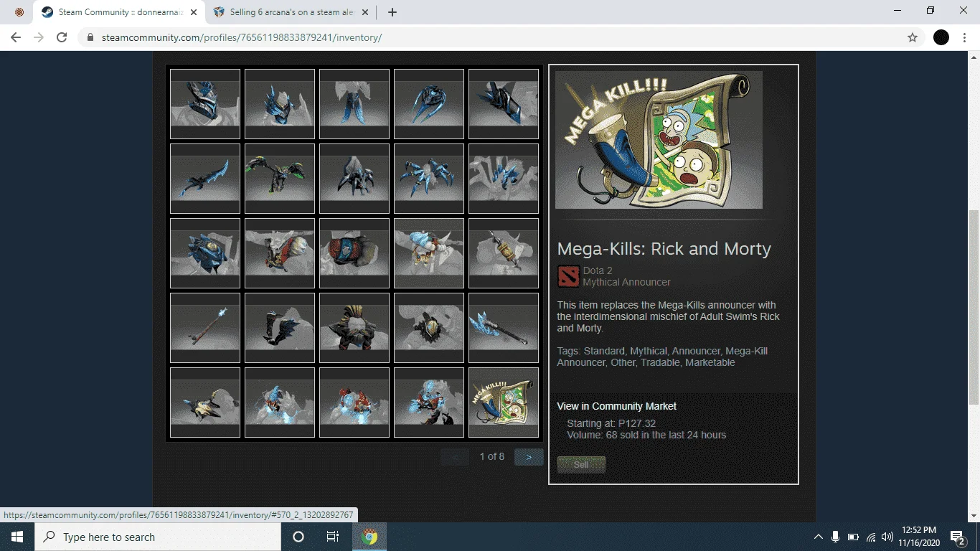Click the previous inventory page arrow
The width and height of the screenshot is (980, 551).
click(x=455, y=457)
